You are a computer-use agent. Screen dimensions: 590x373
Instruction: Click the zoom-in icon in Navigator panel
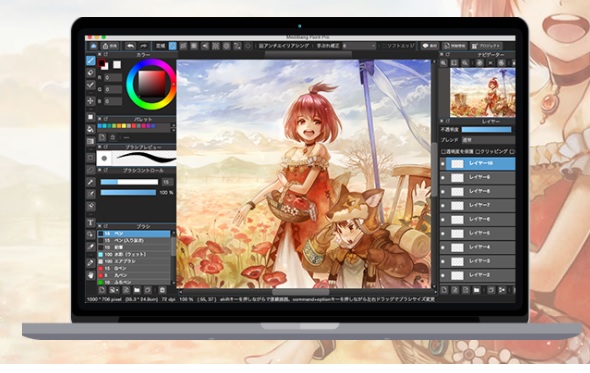444,63
